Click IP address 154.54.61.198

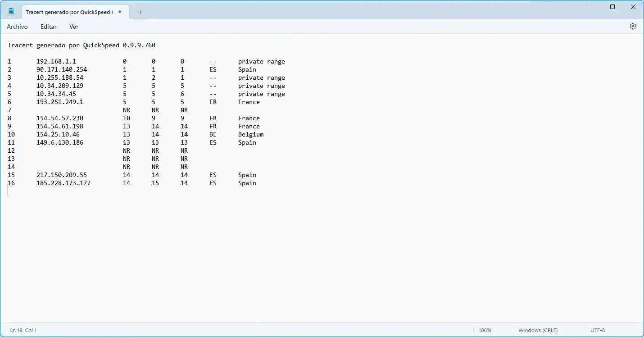60,126
